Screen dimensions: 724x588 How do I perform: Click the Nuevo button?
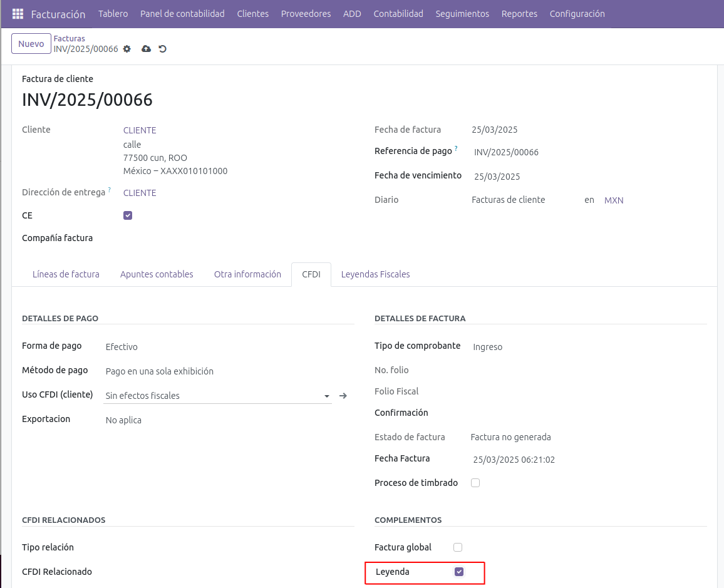click(31, 44)
